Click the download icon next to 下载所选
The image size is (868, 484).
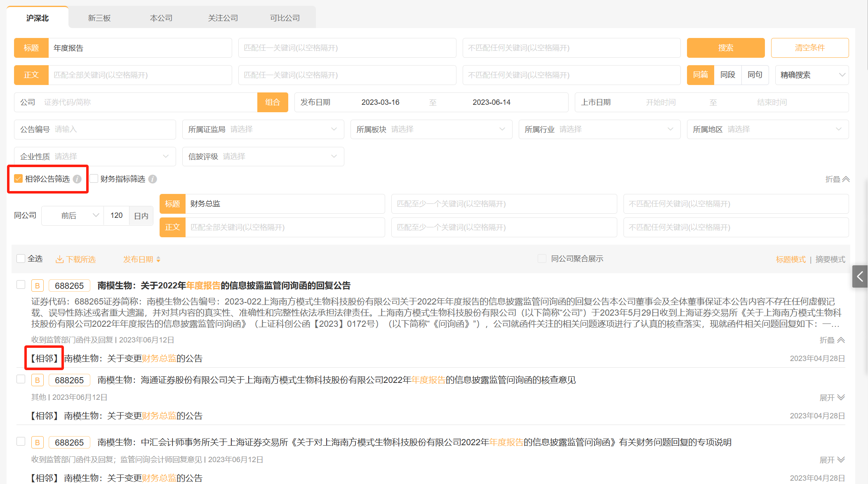click(59, 259)
